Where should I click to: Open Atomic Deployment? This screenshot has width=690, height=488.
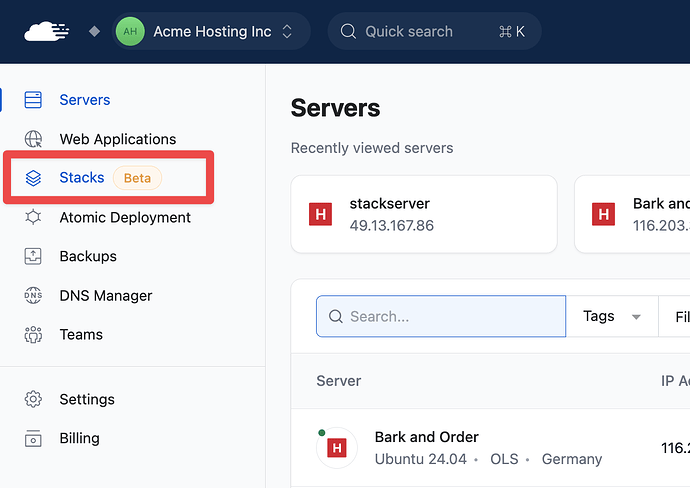point(125,217)
